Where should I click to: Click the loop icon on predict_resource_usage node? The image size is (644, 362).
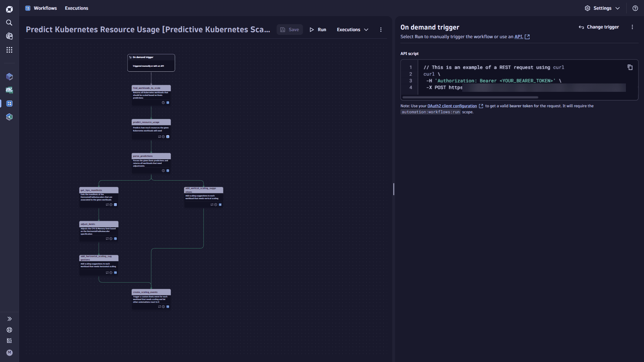click(160, 137)
